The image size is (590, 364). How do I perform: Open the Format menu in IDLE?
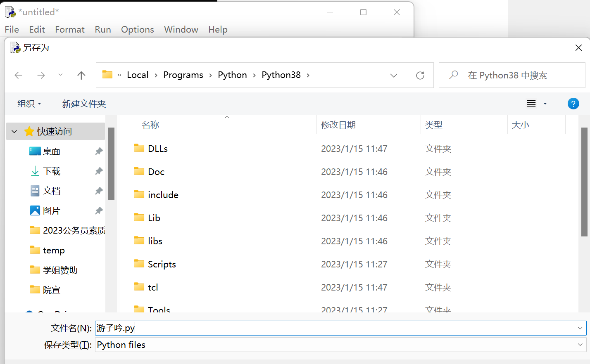tap(69, 29)
